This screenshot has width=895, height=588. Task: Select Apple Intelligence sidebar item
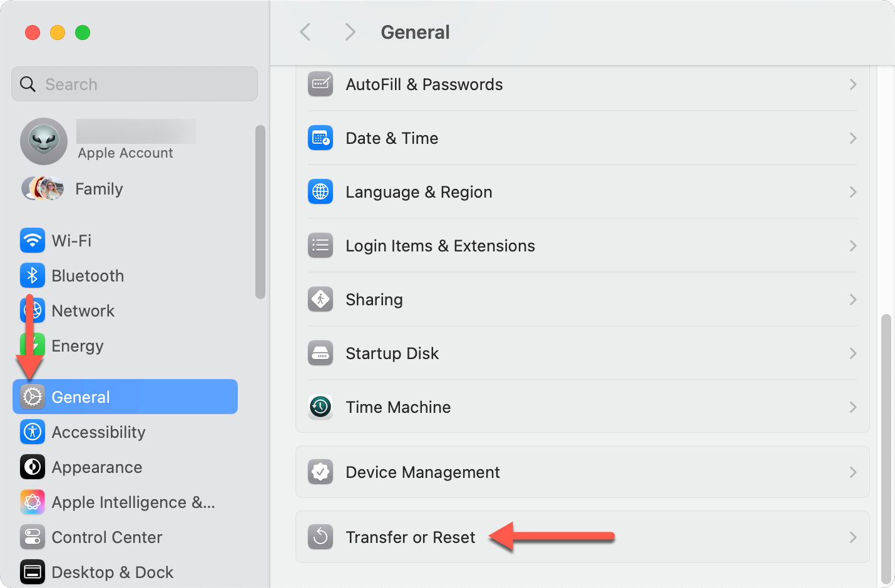point(133,502)
